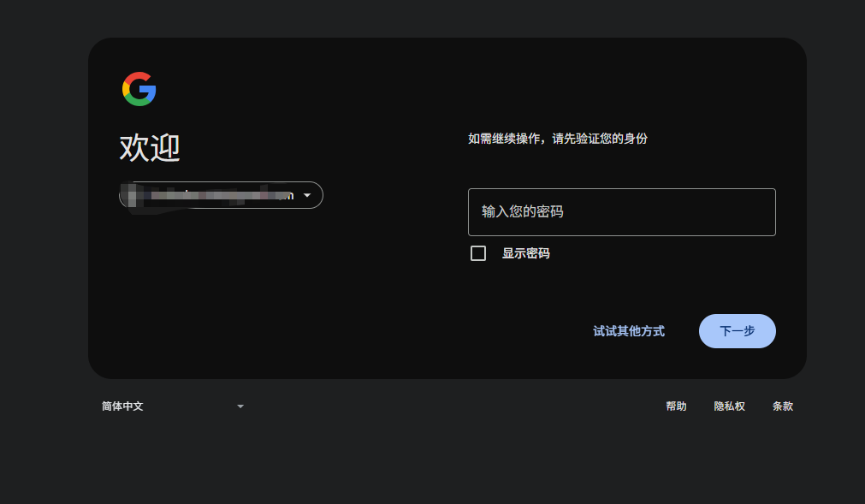Tick the 显示密码 checkbox
Image resolution: width=865 pixels, height=504 pixels.
click(478, 253)
